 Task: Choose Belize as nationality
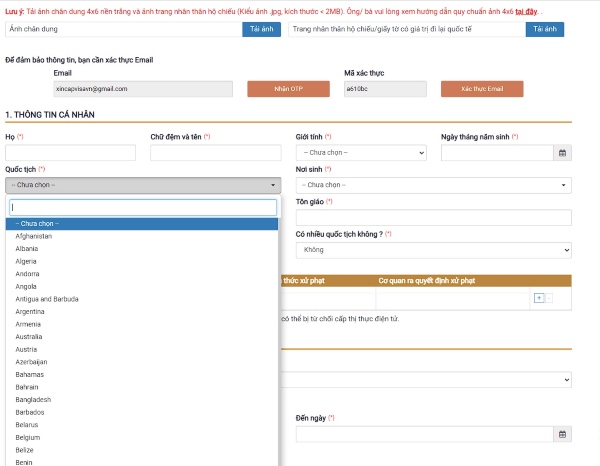click(x=142, y=450)
